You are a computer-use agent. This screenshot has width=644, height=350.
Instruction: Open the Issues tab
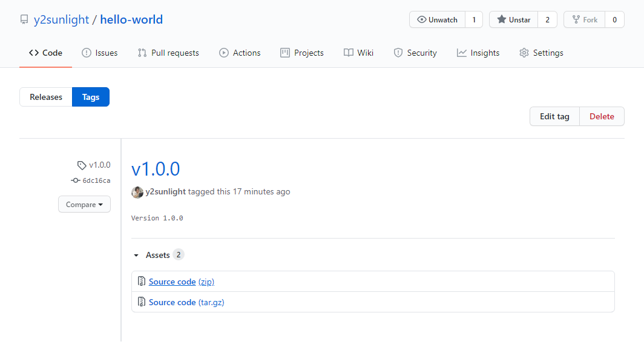click(100, 53)
